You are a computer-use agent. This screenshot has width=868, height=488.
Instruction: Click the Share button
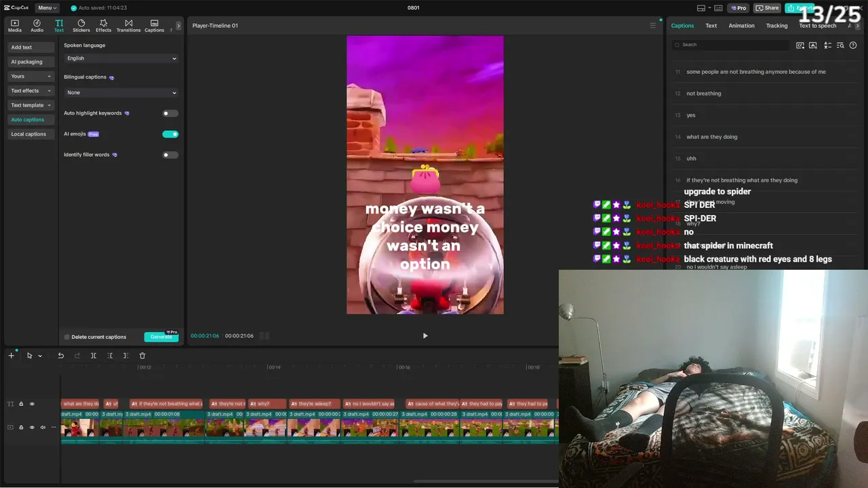[768, 8]
